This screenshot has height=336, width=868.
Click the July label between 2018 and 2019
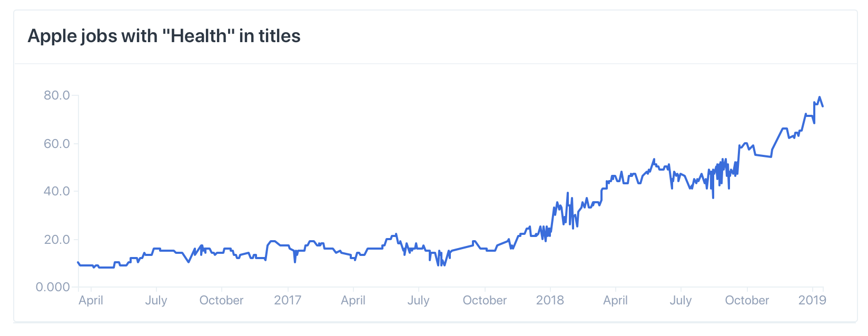pos(680,300)
